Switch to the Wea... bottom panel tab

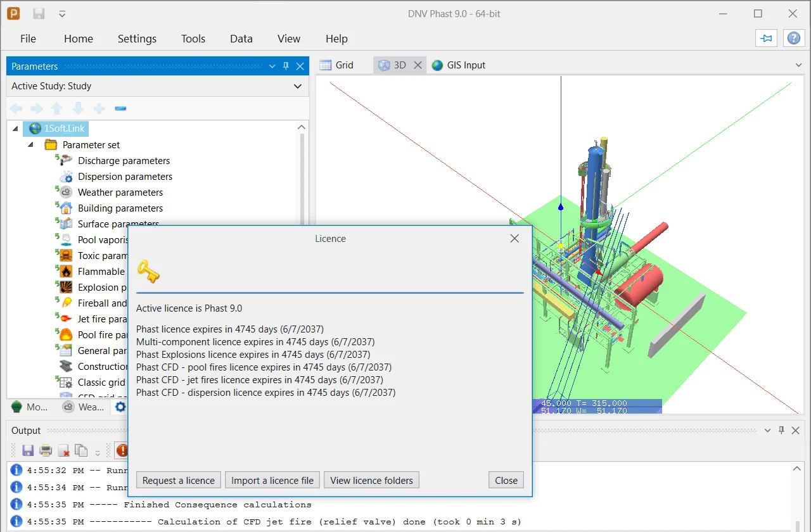coord(84,407)
